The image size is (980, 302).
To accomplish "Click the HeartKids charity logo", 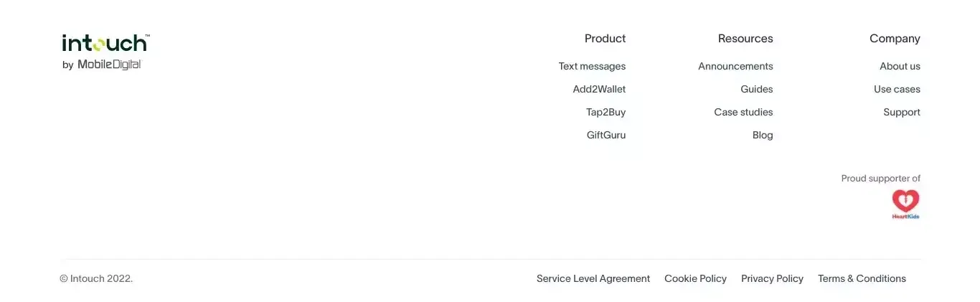I will click(905, 204).
